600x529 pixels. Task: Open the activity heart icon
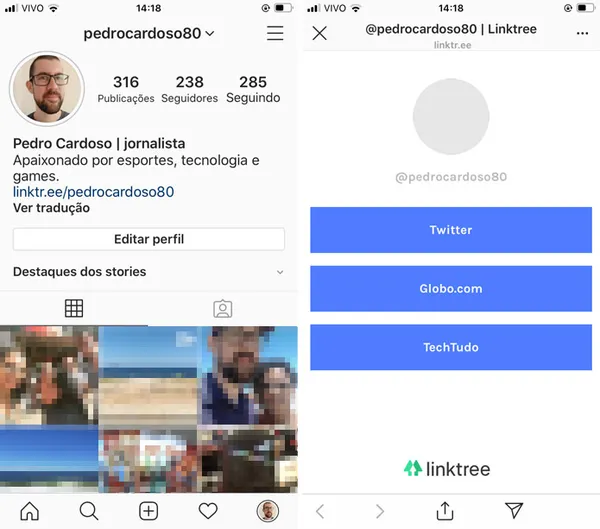pos(208,511)
